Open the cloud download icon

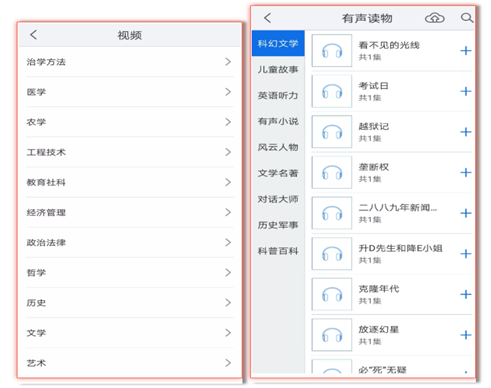tap(435, 18)
